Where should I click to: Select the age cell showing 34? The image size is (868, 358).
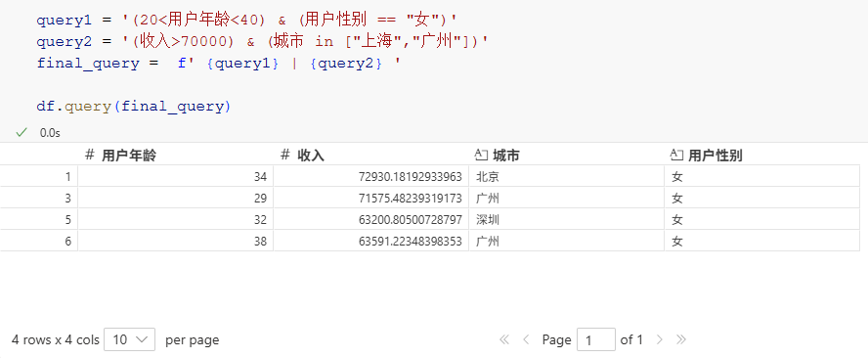pyautogui.click(x=175, y=177)
